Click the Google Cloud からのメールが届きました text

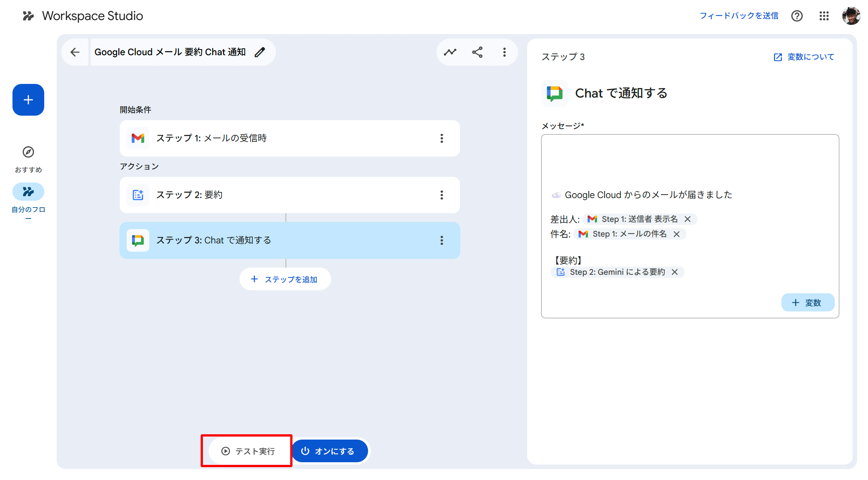pyautogui.click(x=648, y=195)
